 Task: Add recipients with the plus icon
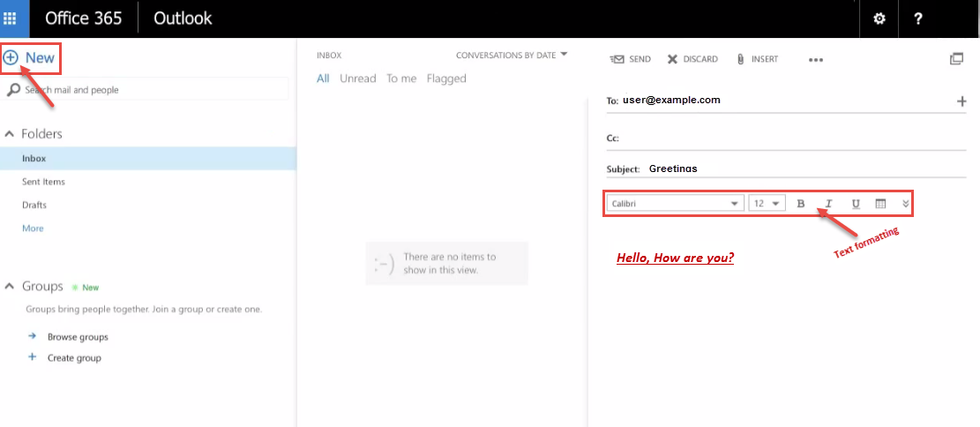961,101
